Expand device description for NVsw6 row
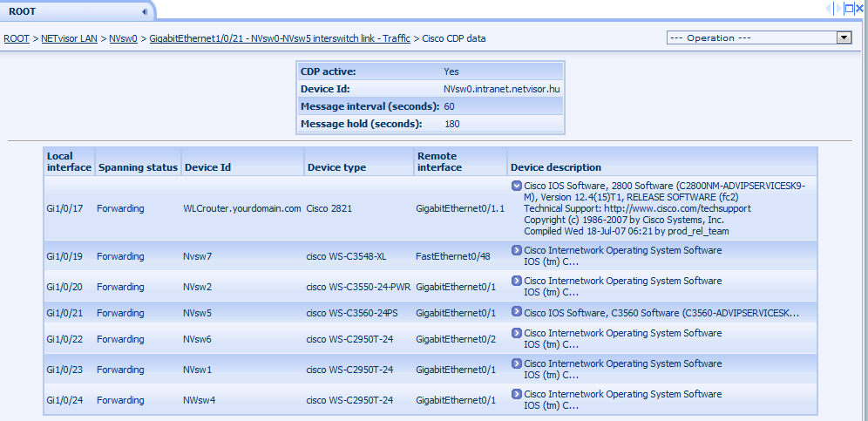 (517, 332)
